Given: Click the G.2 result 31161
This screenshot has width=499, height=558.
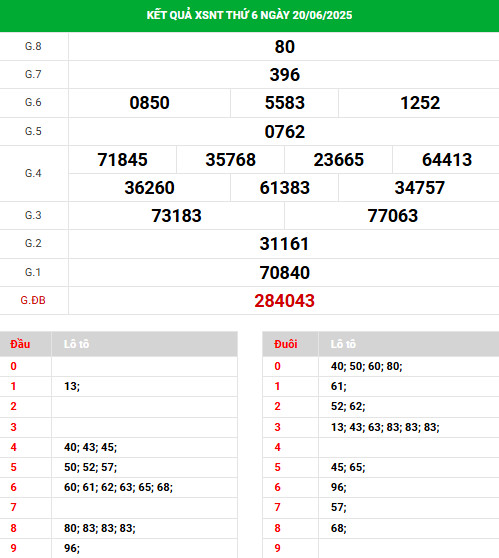Looking at the screenshot, I should click(284, 244).
